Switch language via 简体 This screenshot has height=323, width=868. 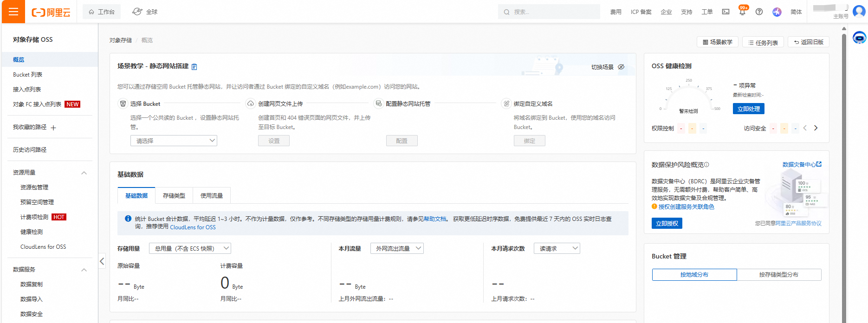point(796,12)
